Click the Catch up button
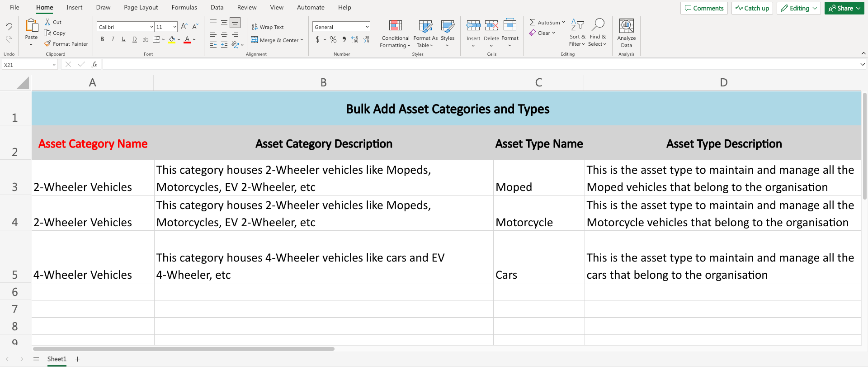Screen dimensions: 868x367 click(752, 8)
